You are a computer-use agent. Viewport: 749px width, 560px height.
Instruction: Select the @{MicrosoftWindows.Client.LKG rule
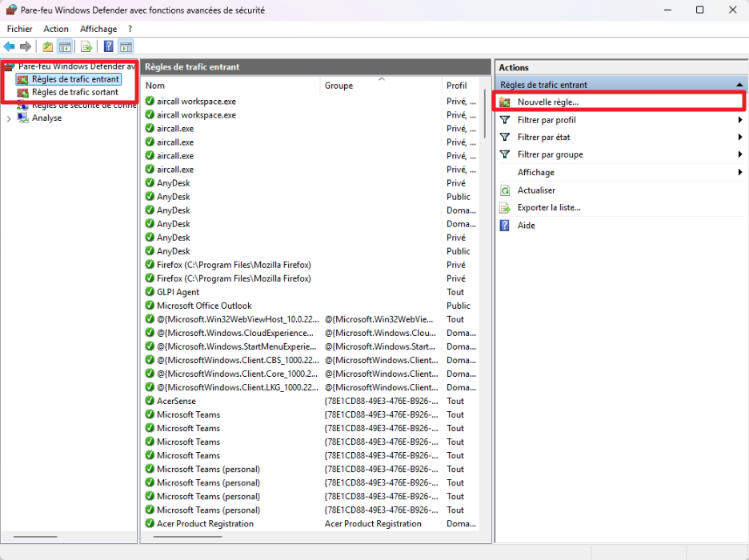[x=238, y=386]
